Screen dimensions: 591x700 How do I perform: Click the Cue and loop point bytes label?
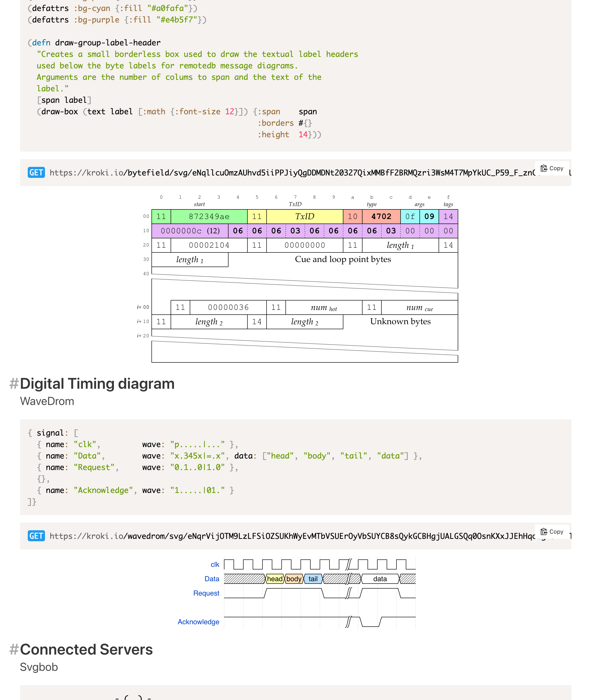pos(343,259)
